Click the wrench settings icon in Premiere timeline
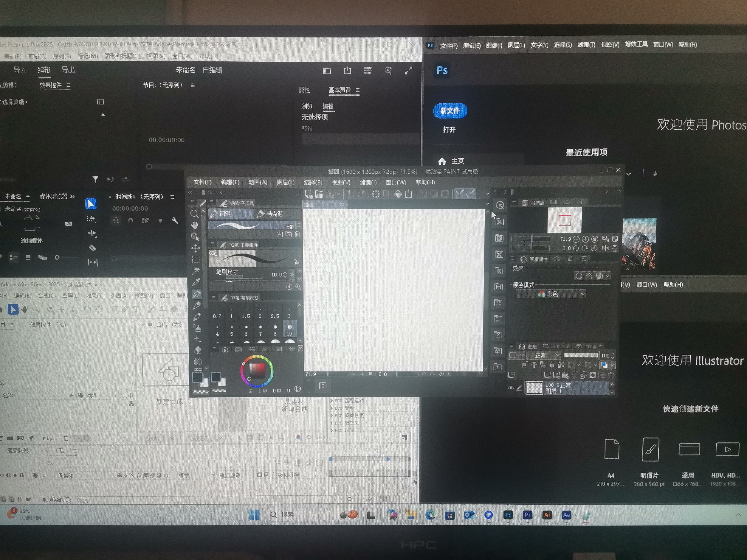747x560 pixels. (175, 221)
